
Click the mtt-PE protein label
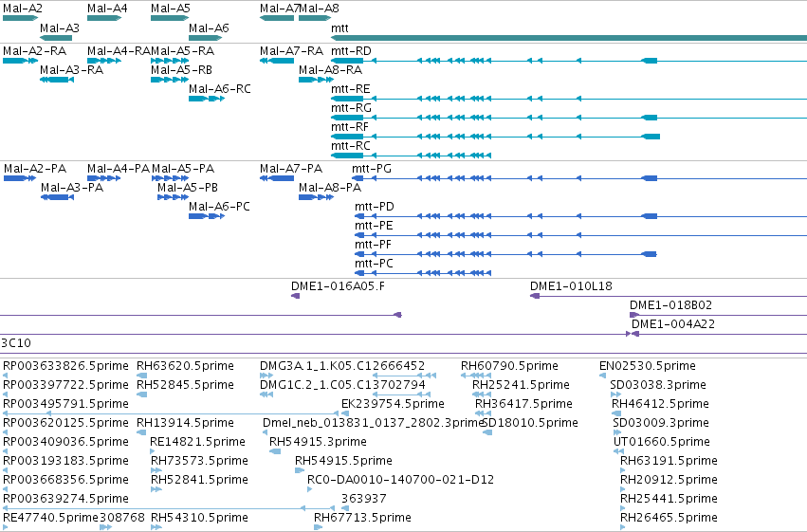374,226
